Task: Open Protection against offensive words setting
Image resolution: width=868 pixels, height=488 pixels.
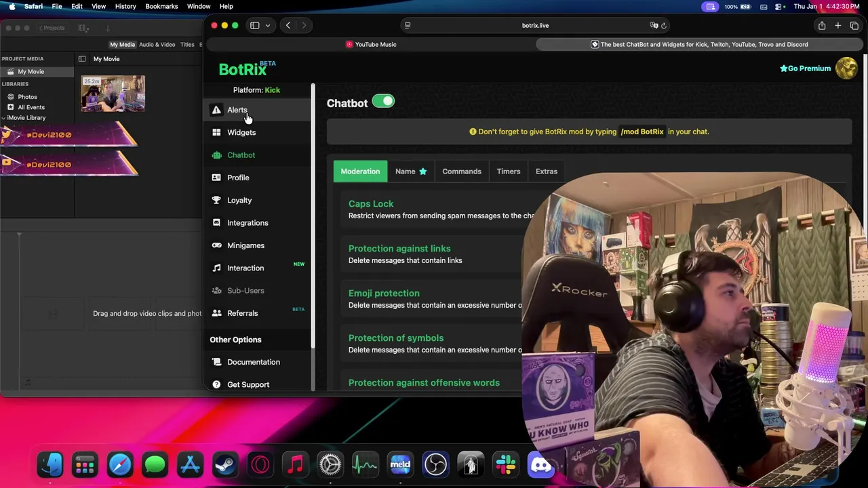Action: [424, 383]
